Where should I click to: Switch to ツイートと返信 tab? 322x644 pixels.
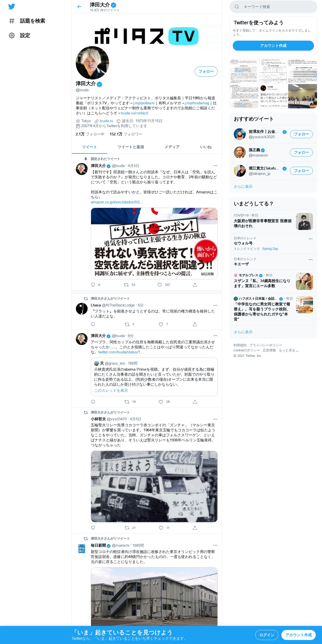click(131, 147)
